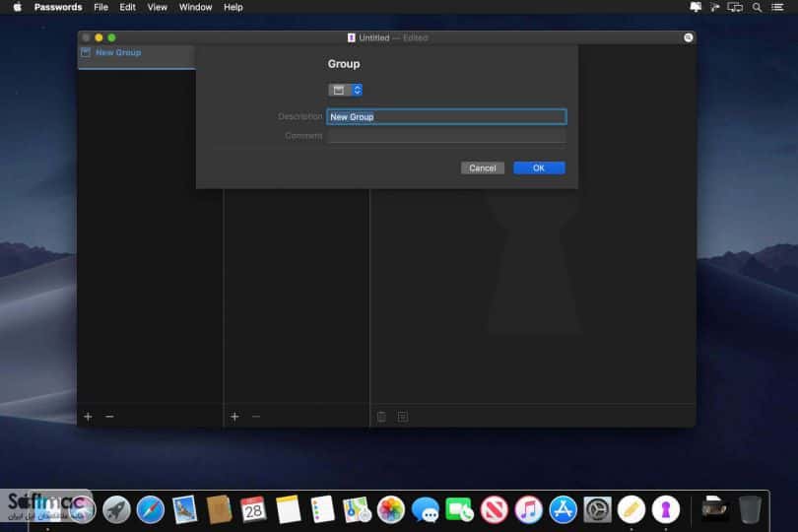Open the pencil app icon in the Dock
The width and height of the screenshot is (798, 532).
pyautogui.click(x=632, y=509)
